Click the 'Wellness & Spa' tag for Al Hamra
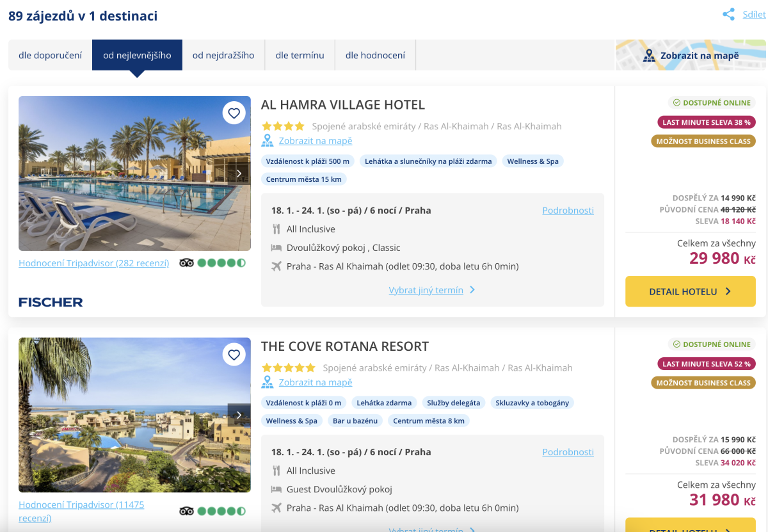 532,161
